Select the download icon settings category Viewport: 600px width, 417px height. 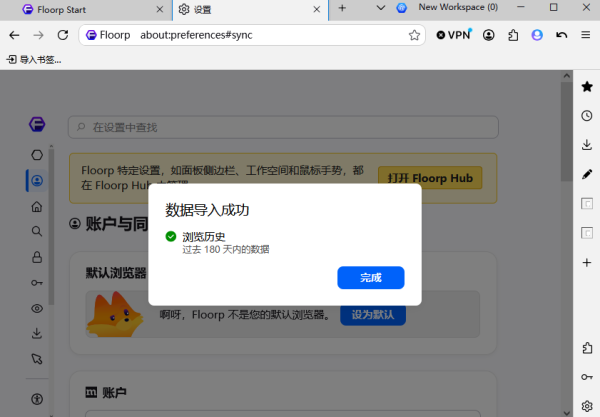point(37,333)
